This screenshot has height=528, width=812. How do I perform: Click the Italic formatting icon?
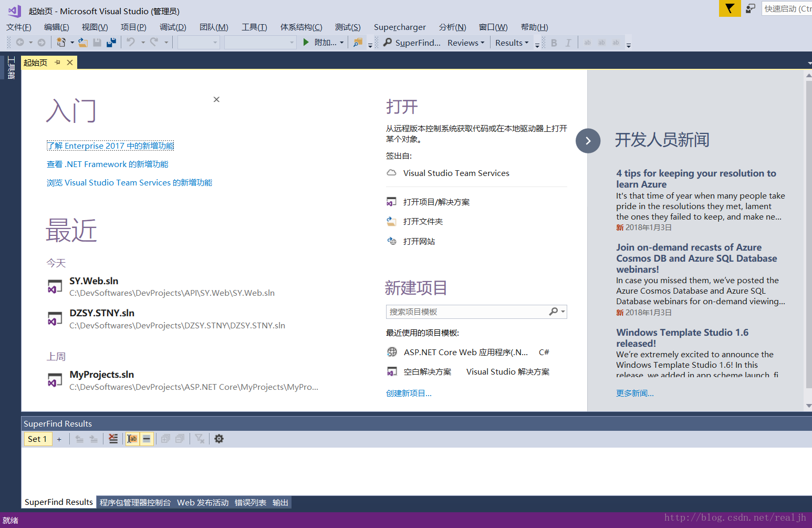coord(568,43)
